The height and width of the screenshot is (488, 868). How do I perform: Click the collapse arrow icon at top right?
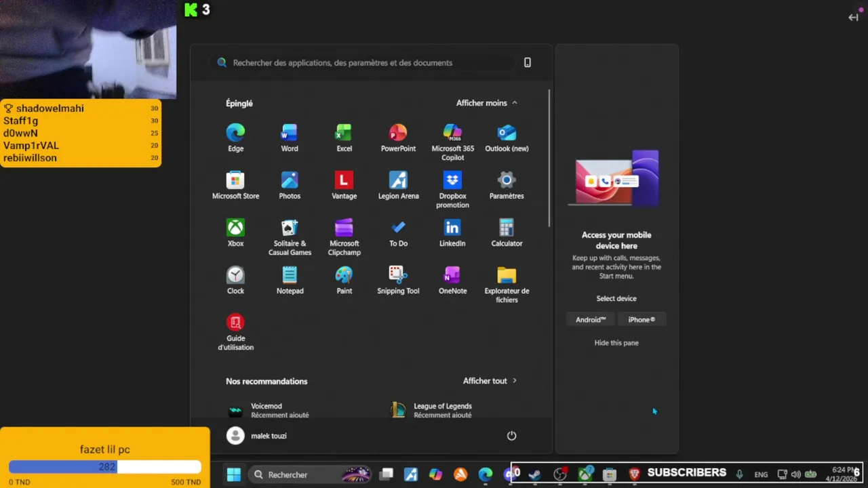(853, 18)
